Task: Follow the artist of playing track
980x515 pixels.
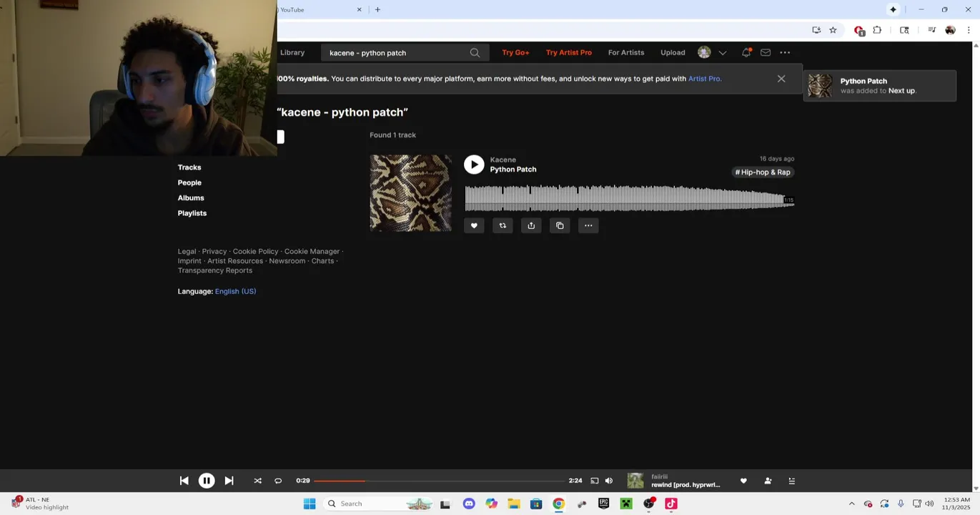Action: click(x=768, y=481)
